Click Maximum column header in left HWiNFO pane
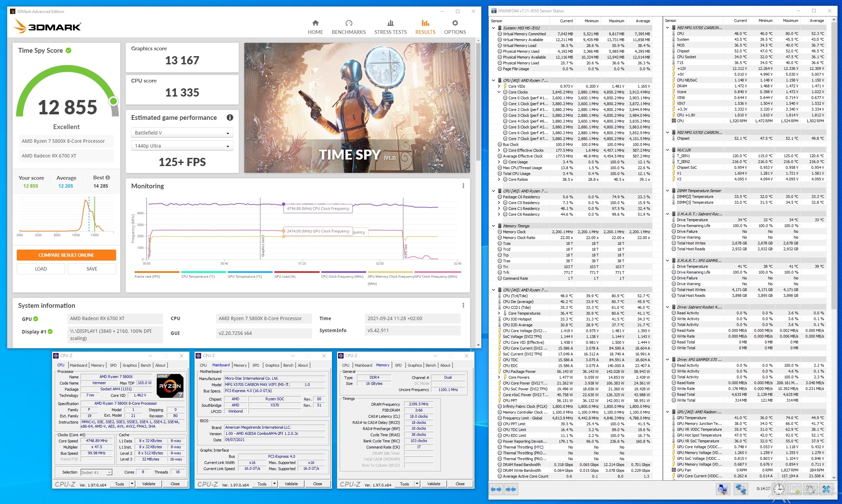 point(616,21)
